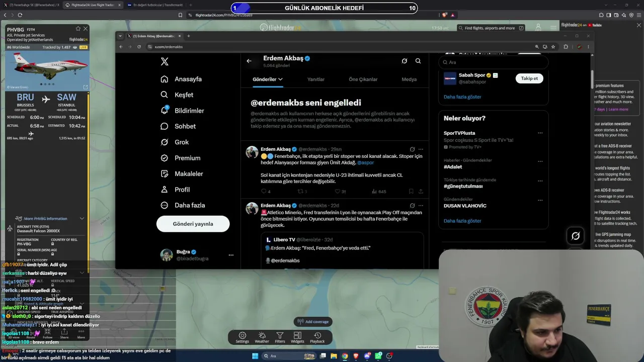
Task: Open more options for SporTVPlusta trend
Action: [540, 133]
